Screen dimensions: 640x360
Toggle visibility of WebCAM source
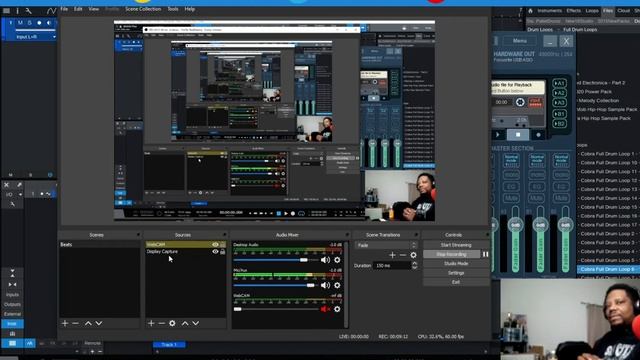[215, 244]
